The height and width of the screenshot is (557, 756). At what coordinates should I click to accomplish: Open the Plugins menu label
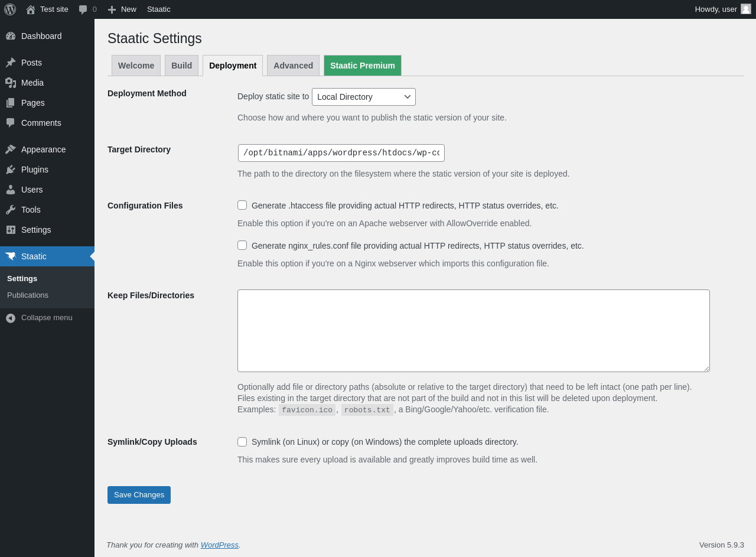(35, 170)
